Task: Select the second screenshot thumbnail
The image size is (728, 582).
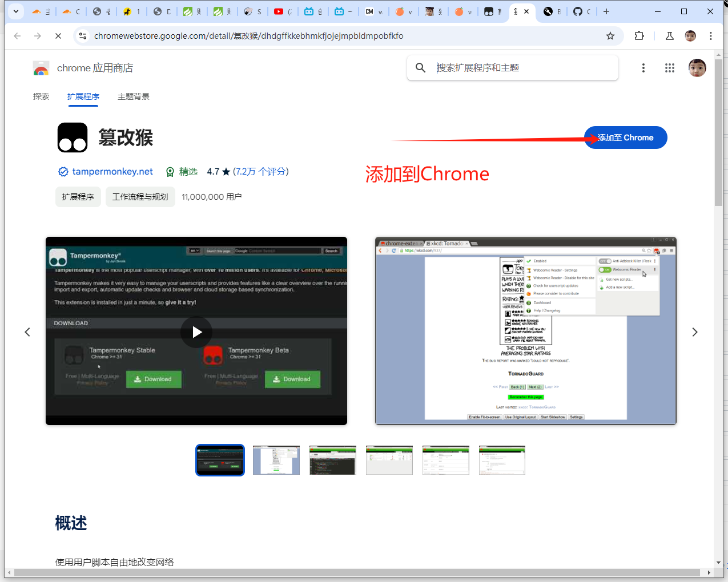Action: click(x=276, y=460)
